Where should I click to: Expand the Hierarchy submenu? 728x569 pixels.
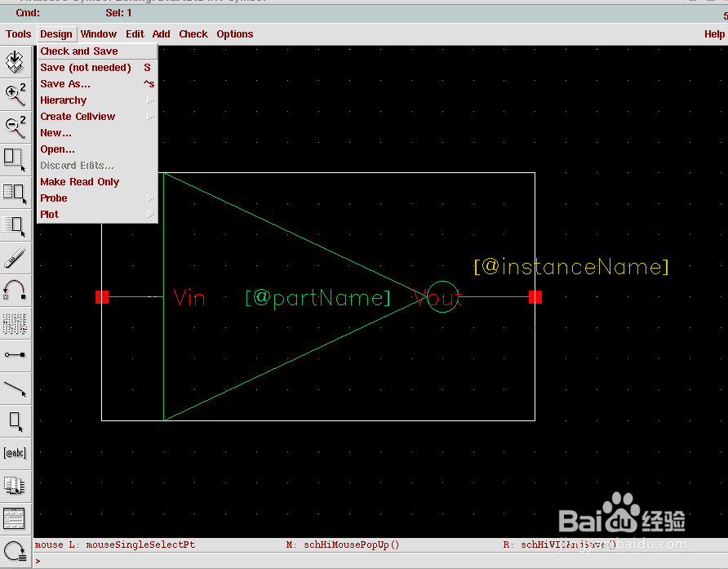[97, 100]
